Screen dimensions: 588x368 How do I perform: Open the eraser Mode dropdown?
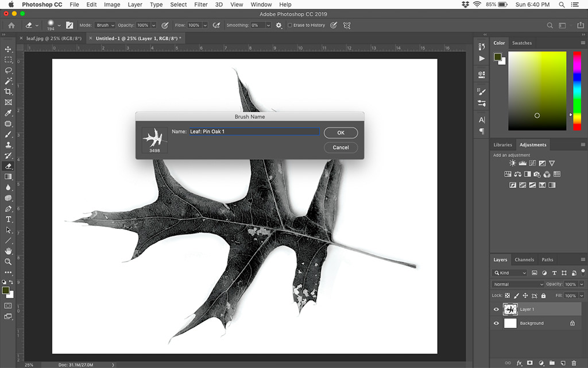click(105, 25)
